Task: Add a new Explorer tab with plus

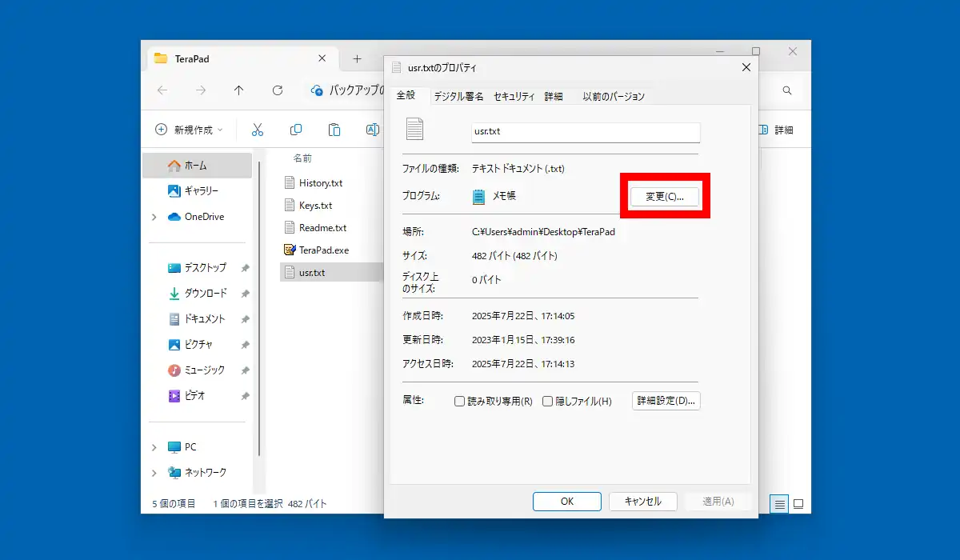Action: point(357,58)
